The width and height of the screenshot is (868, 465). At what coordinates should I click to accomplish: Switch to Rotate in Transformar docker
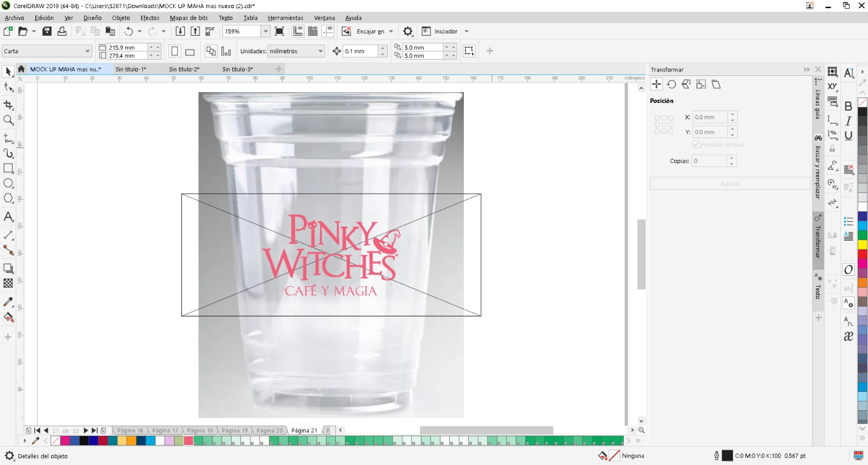pyautogui.click(x=672, y=84)
